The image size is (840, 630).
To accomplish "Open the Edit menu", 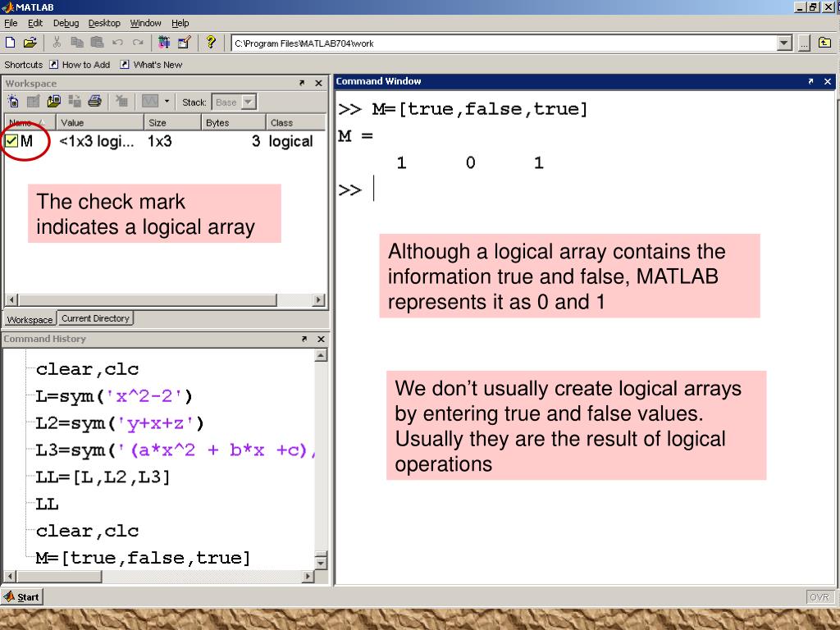I will click(35, 23).
